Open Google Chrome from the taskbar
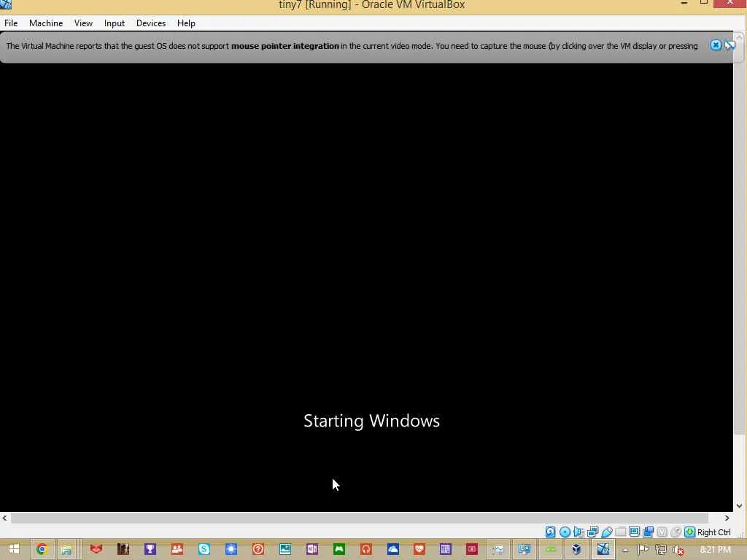Image resolution: width=747 pixels, height=560 pixels. point(42,549)
